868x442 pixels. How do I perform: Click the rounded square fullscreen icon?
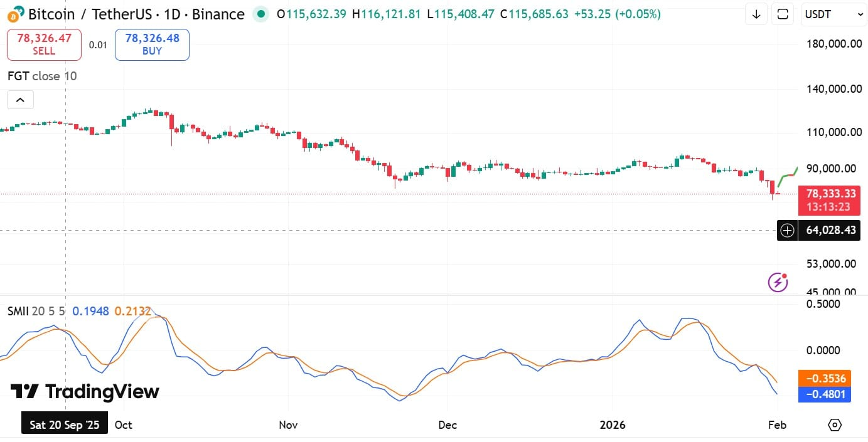click(783, 14)
